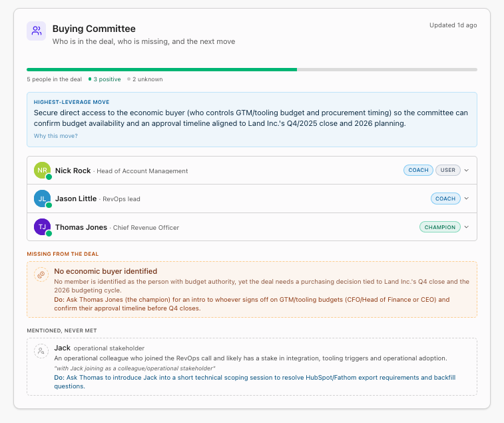Viewport: 504px width, 423px height.
Task: Click Jack's unknown person search icon
Action: coord(41,350)
